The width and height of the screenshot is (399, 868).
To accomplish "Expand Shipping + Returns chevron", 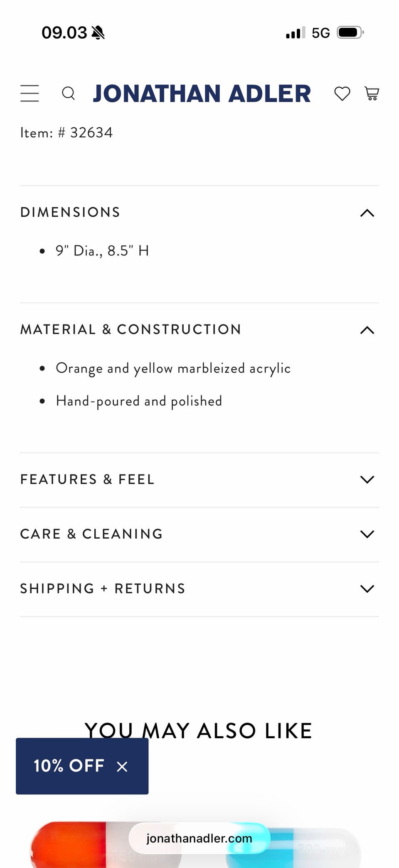I will coord(367,589).
